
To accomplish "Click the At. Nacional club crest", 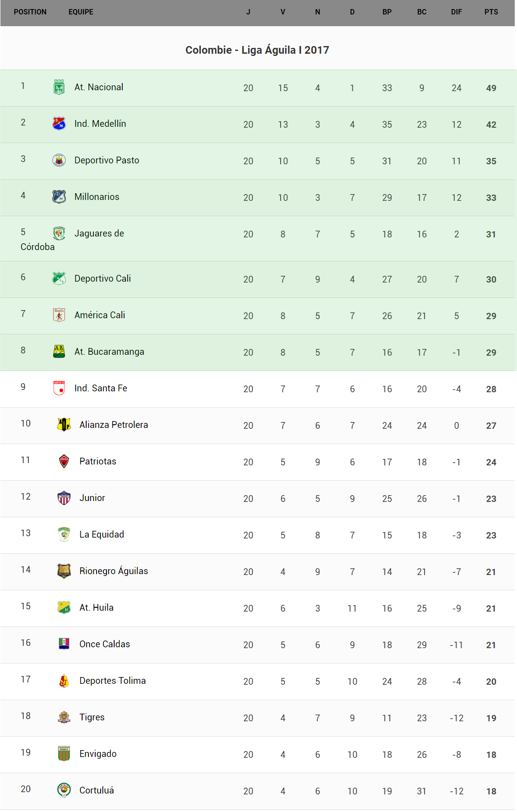I will click(x=59, y=87).
